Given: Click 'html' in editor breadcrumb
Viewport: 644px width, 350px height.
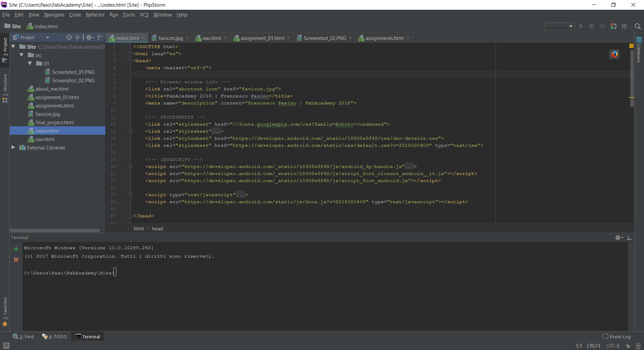Looking at the screenshot, I should click(139, 228).
